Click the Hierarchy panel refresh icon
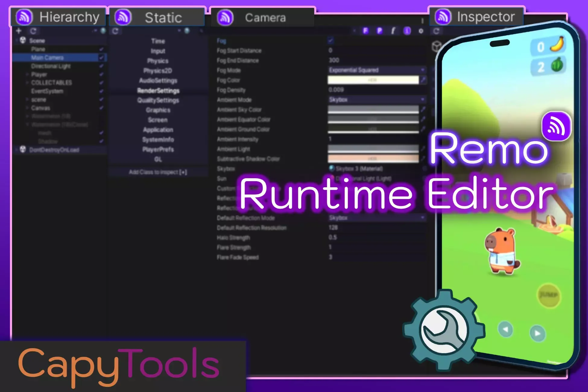588x392 pixels. [33, 31]
